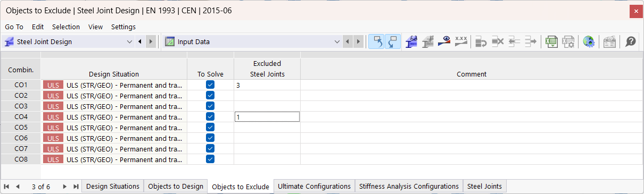Viewport: 644px width, 194px height.
Task: Click the globe with gear icon
Action: click(x=589, y=41)
